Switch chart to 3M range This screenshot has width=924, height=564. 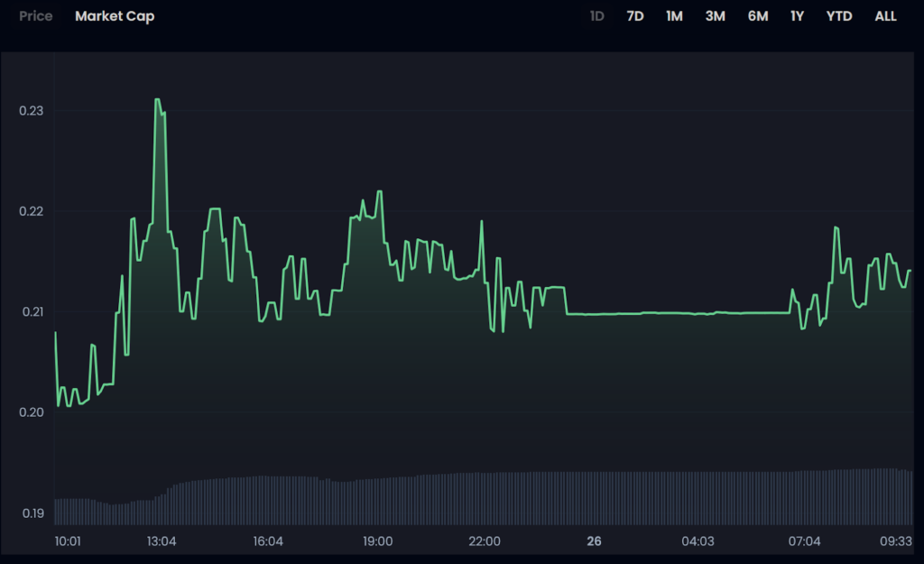(x=715, y=16)
